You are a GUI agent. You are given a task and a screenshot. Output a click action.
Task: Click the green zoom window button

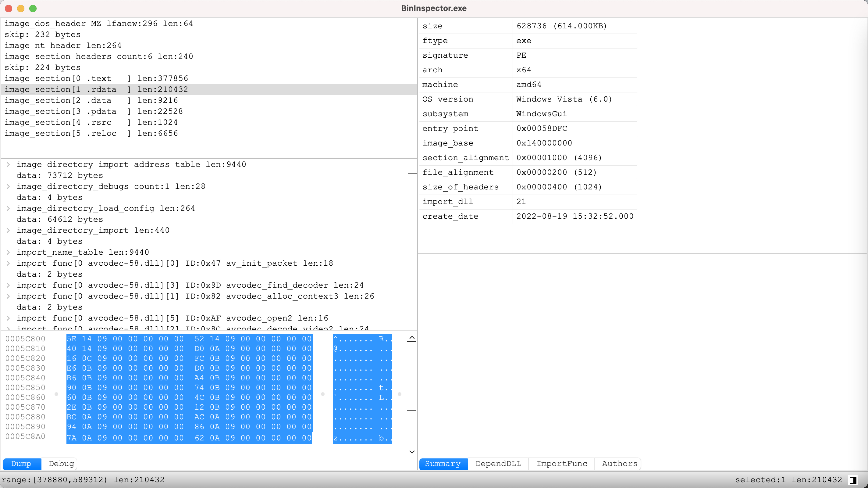(33, 9)
